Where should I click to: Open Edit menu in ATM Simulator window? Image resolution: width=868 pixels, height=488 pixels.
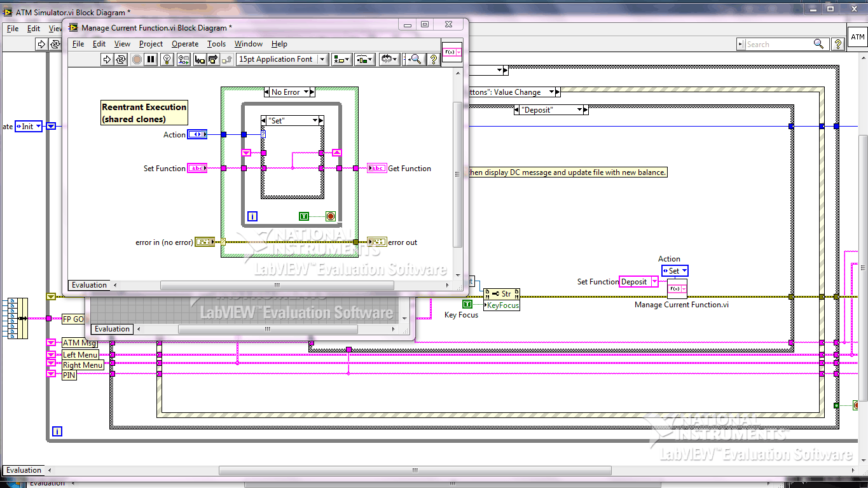pos(34,29)
